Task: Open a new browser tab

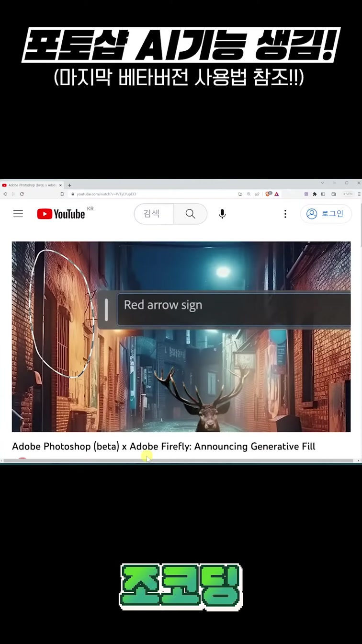Action: coord(69,185)
